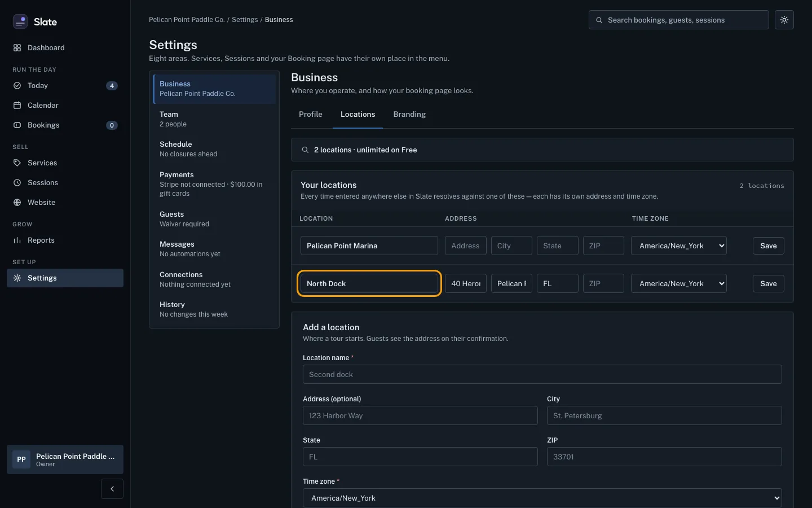The width and height of the screenshot is (812, 508).
Task: Save the North Dock location row
Action: [x=768, y=283]
